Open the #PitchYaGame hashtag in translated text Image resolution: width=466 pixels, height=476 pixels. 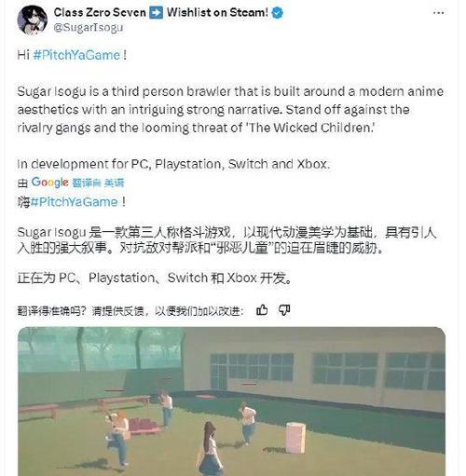[x=75, y=202]
